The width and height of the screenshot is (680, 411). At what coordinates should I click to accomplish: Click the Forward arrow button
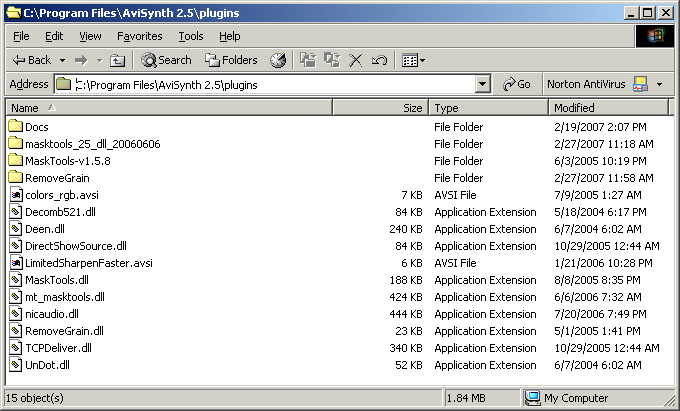click(81, 60)
